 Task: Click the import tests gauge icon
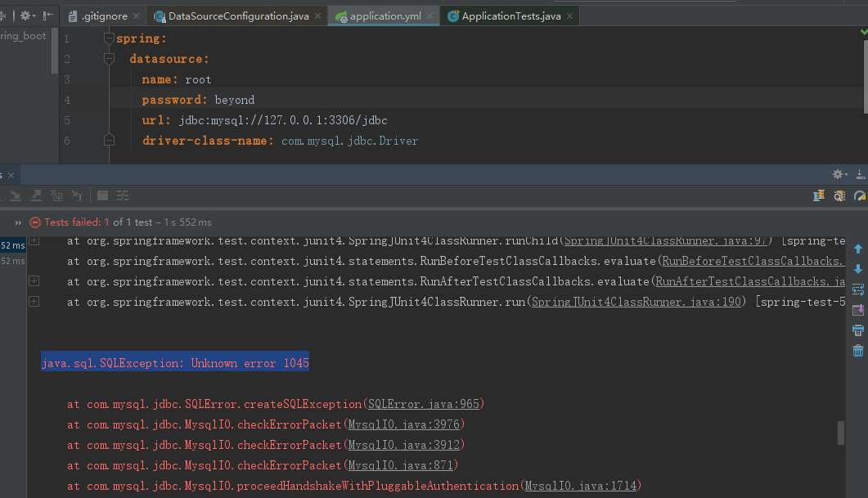point(860,196)
